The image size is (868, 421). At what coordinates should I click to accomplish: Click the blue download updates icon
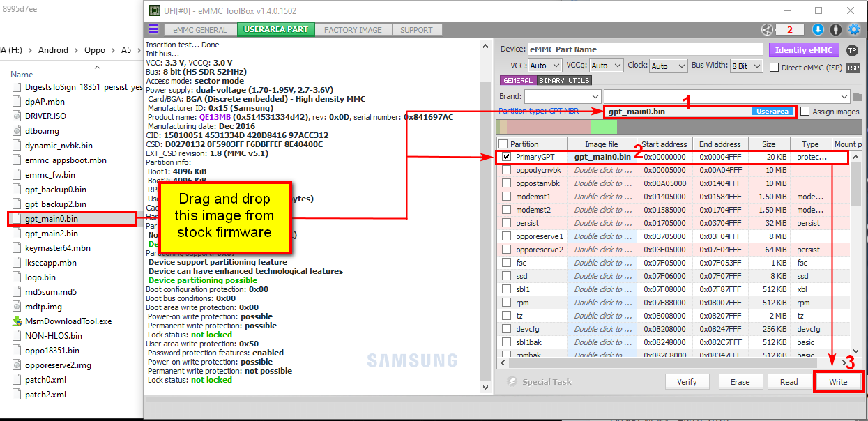pyautogui.click(x=818, y=29)
